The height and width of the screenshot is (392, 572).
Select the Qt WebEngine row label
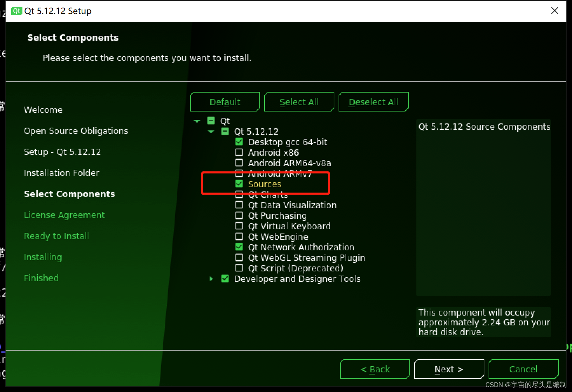tap(278, 237)
